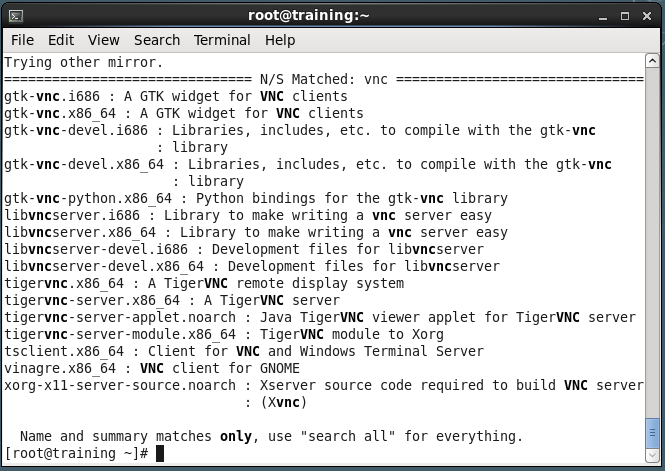Close the root@training terminal window

(x=647, y=16)
